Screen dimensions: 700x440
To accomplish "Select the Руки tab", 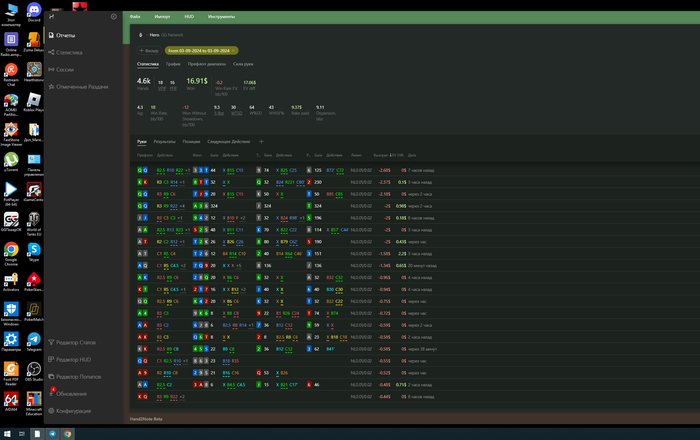I will (142, 141).
